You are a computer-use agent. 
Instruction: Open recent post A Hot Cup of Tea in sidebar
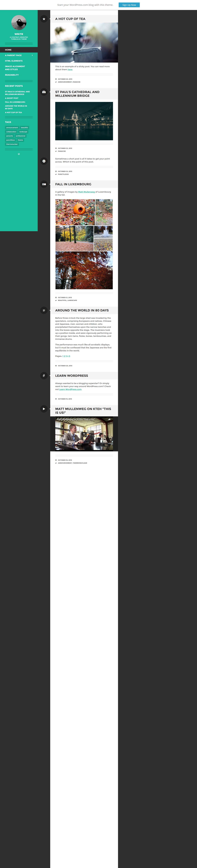[x=13, y=113]
